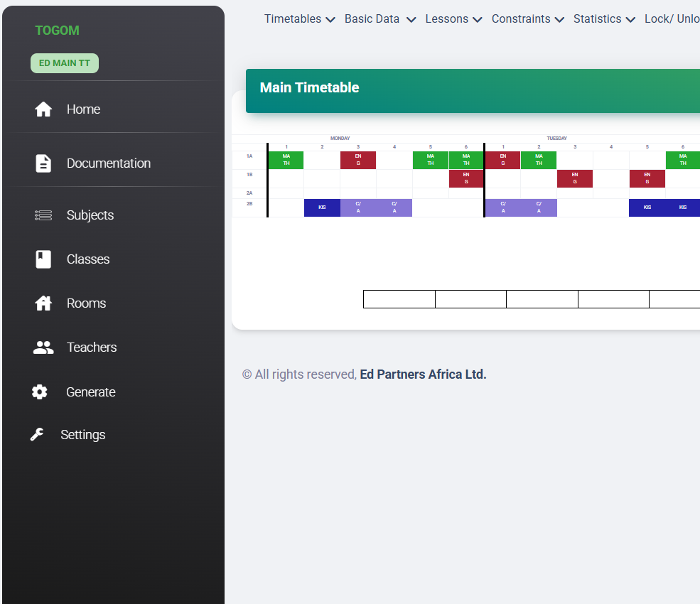Click the Teachers people icon
The width and height of the screenshot is (700, 604).
pyautogui.click(x=43, y=347)
